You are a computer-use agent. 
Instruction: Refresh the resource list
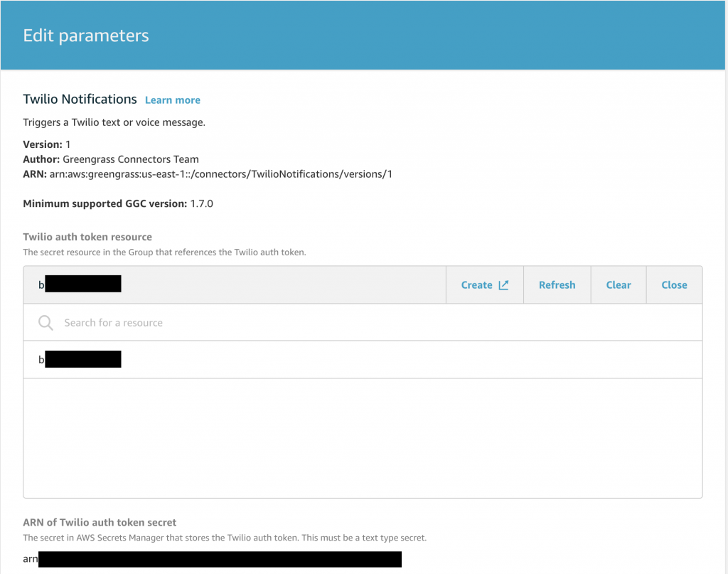(x=557, y=285)
